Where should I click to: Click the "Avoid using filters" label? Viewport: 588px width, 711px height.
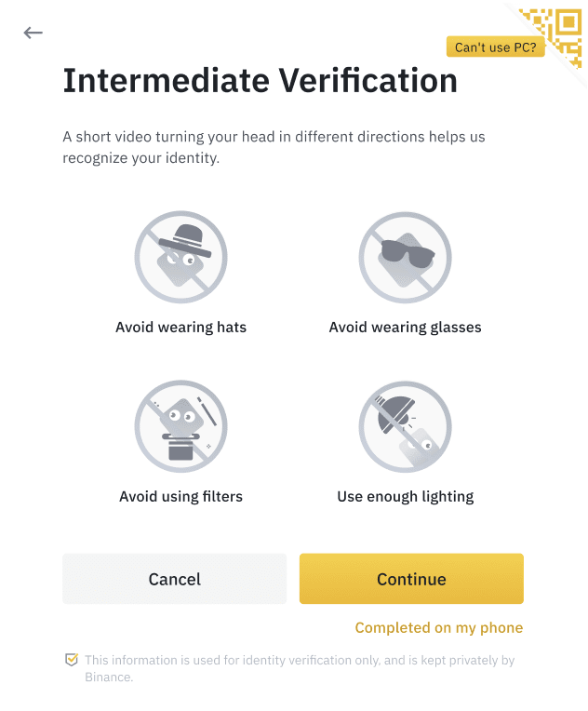[x=180, y=496]
